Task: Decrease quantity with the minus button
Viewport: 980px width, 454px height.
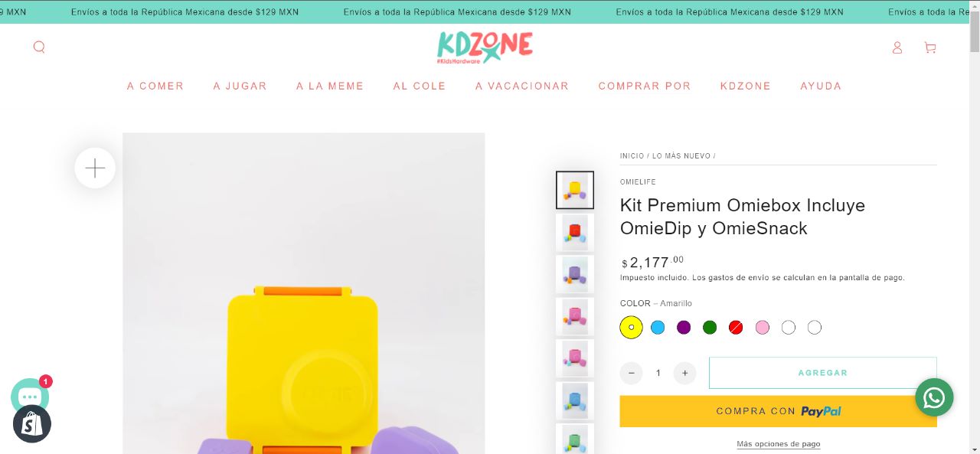Action: 631,373
